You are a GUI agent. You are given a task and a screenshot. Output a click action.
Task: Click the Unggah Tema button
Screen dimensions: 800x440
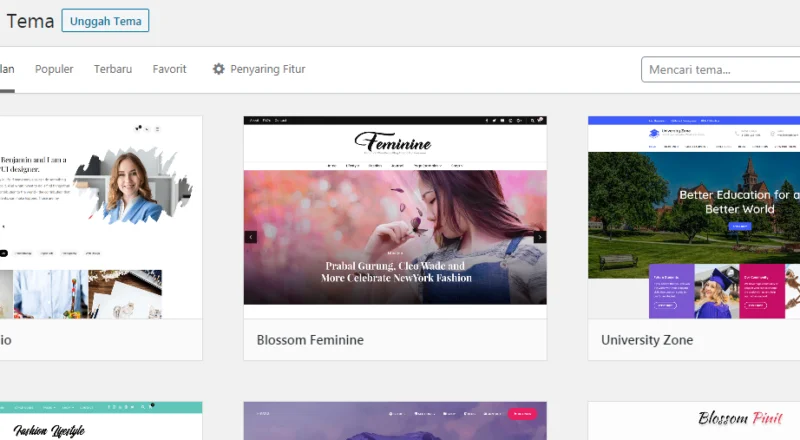pos(105,21)
